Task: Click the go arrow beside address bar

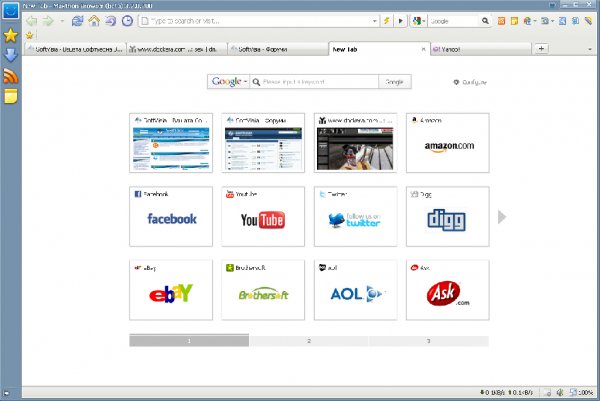Action: click(401, 21)
